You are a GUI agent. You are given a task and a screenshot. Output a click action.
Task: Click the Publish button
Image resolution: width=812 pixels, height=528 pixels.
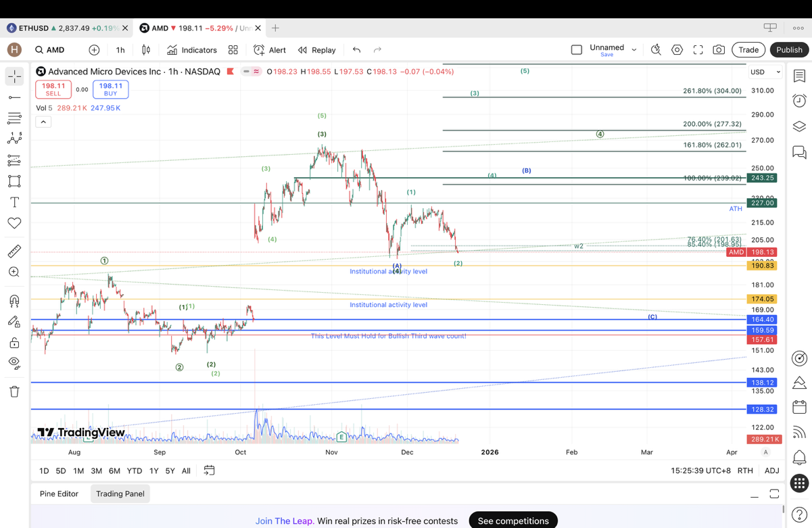(x=789, y=50)
